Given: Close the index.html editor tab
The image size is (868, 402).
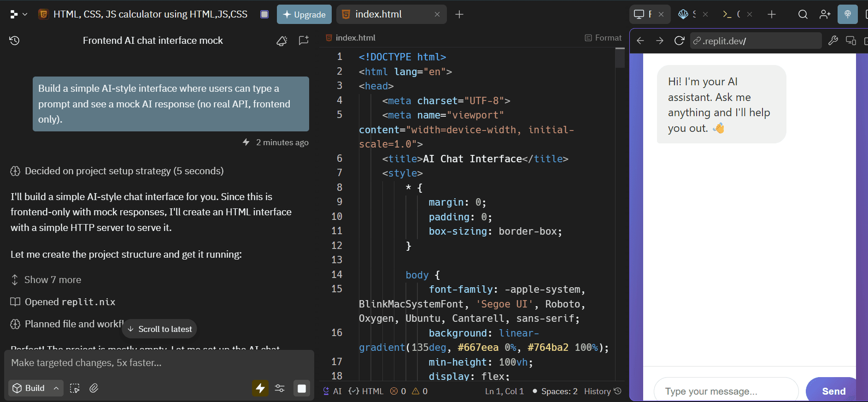Looking at the screenshot, I should point(437,14).
